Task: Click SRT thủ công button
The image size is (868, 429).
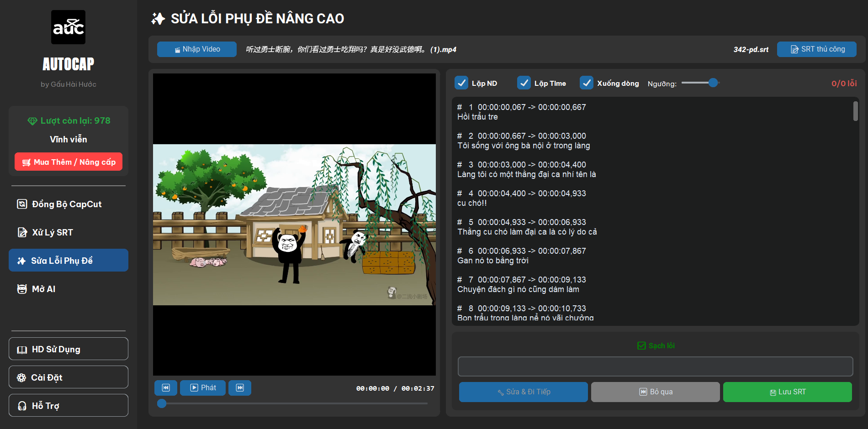Action: [x=817, y=49]
